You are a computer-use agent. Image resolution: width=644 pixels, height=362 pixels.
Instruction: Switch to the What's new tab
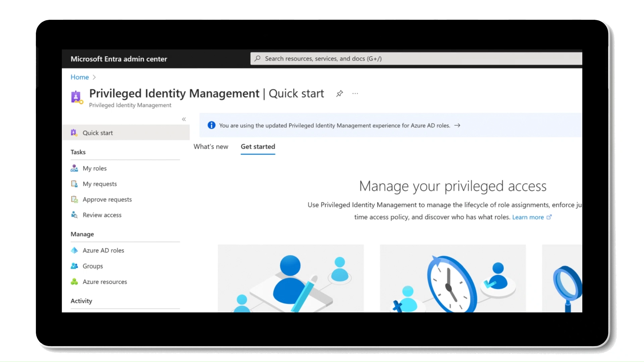[211, 146]
